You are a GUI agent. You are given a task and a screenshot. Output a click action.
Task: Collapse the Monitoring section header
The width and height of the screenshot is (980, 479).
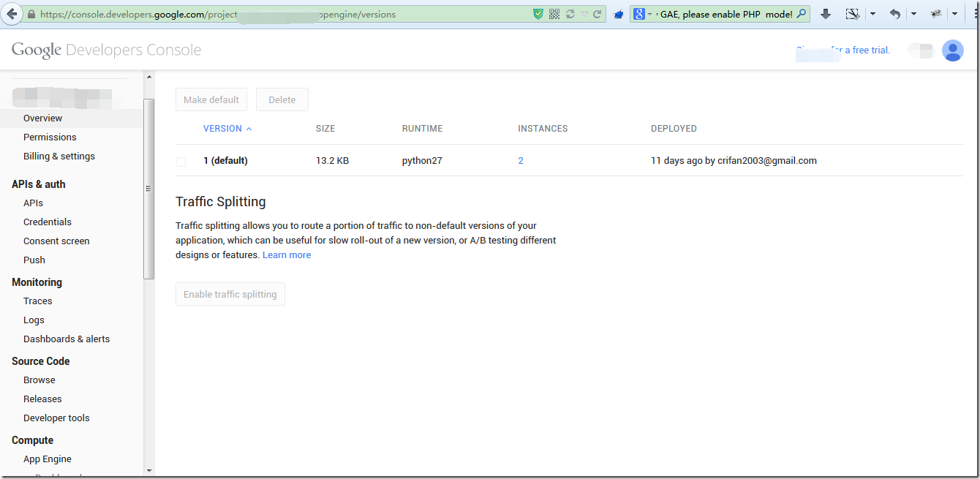pos(37,282)
